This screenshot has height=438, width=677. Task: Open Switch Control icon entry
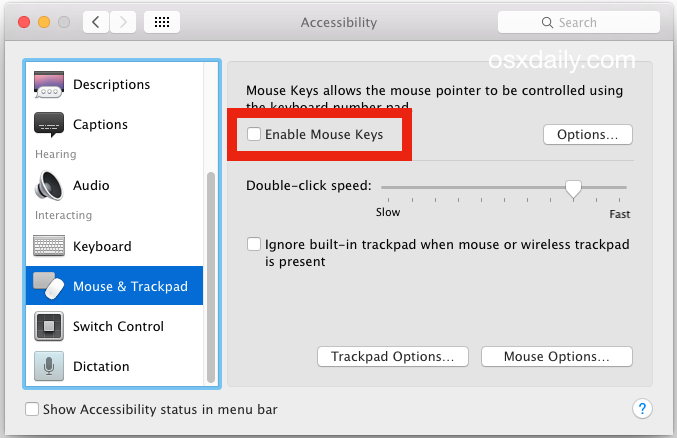click(x=49, y=326)
